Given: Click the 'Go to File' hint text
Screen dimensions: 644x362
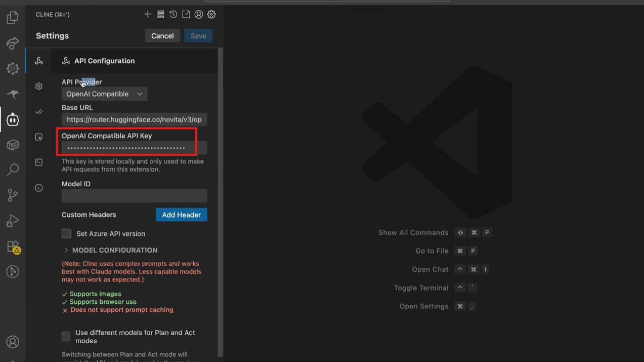Looking at the screenshot, I should pyautogui.click(x=432, y=251).
